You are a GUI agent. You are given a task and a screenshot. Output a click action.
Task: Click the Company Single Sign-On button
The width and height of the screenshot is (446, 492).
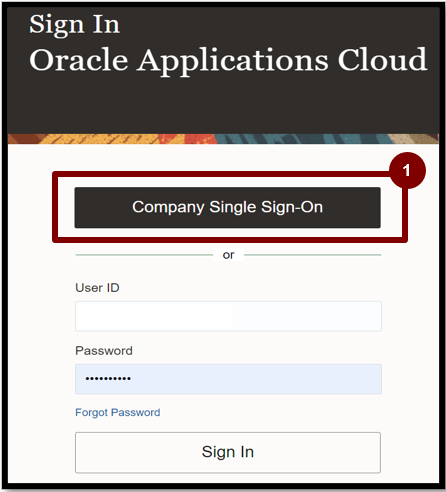227,207
